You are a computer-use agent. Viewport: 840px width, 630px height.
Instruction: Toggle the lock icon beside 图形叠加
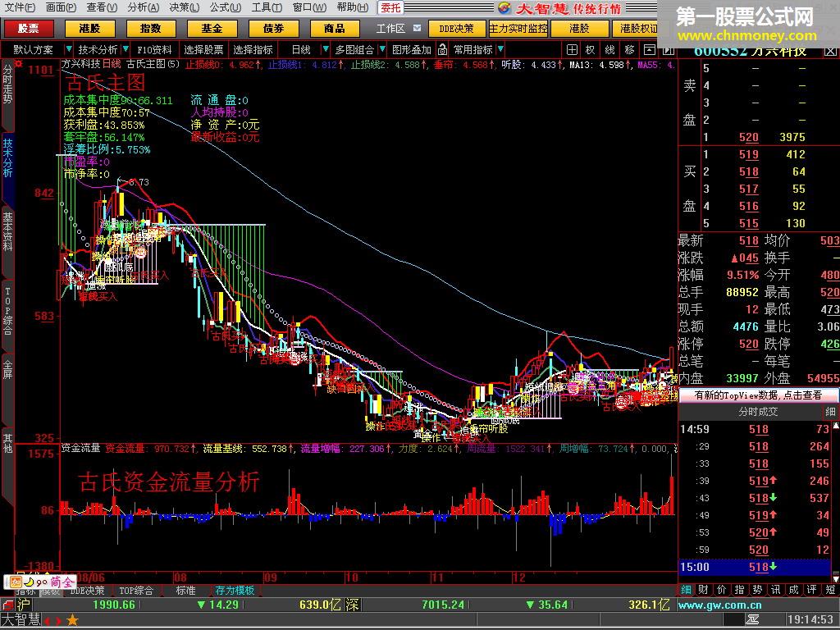pos(442,50)
